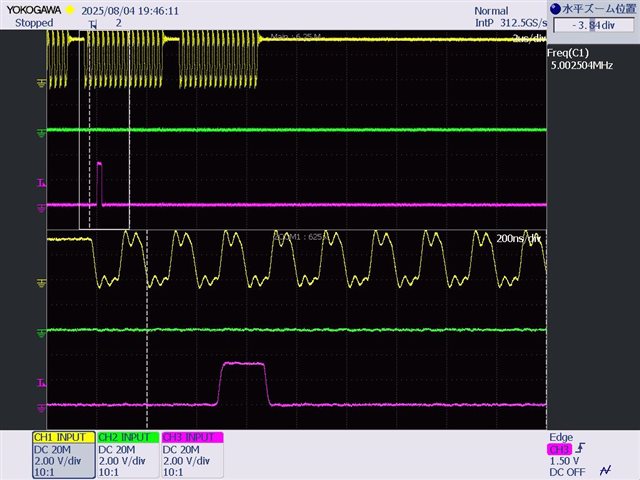Screen dimensions: 640x480
Task: Click the yellow status indicator dot by YOKOGAWA
Action: click(70, 10)
